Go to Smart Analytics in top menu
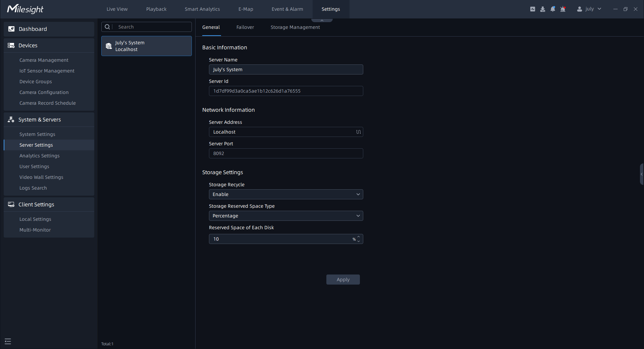This screenshot has width=644, height=349. [202, 9]
